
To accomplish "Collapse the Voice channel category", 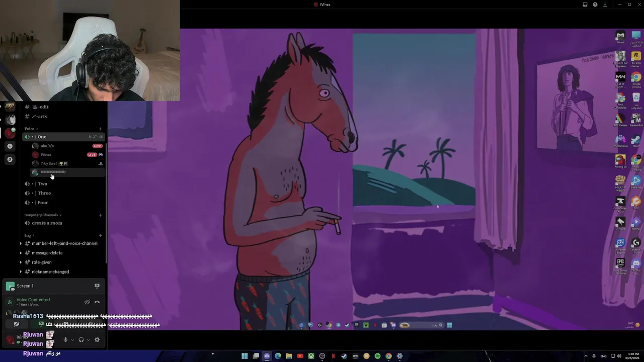I will pyautogui.click(x=31, y=129).
